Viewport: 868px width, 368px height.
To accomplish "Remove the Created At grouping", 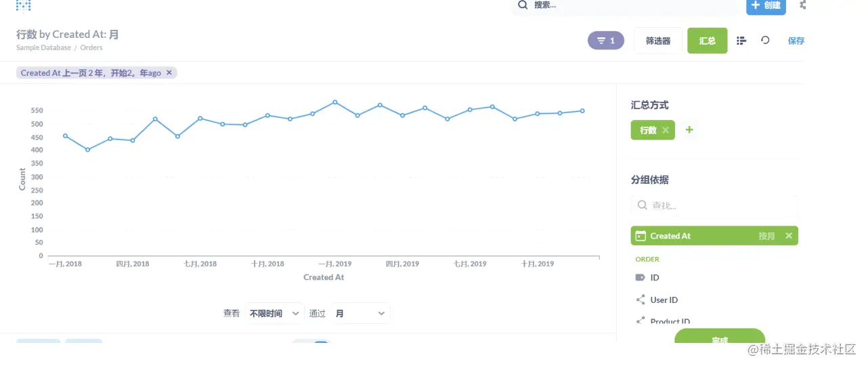I will (x=789, y=236).
